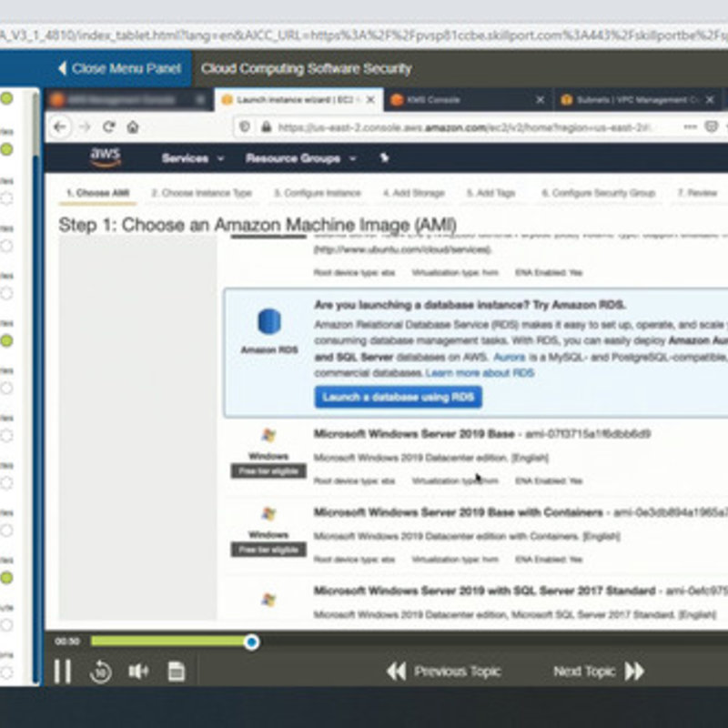Image resolution: width=728 pixels, height=728 pixels.
Task: Open the Learn more about RDS link
Action: tap(480, 373)
